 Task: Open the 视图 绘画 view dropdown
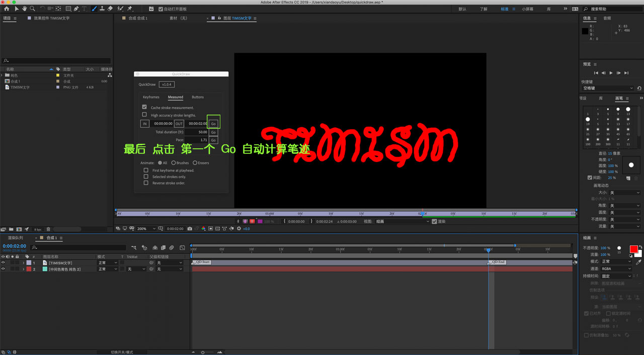pyautogui.click(x=403, y=221)
